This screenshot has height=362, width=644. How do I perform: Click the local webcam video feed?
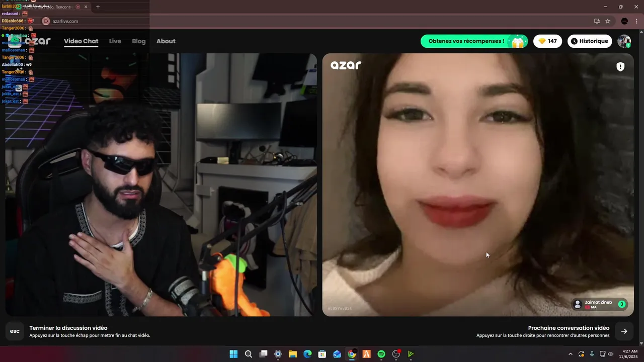tap(161, 185)
